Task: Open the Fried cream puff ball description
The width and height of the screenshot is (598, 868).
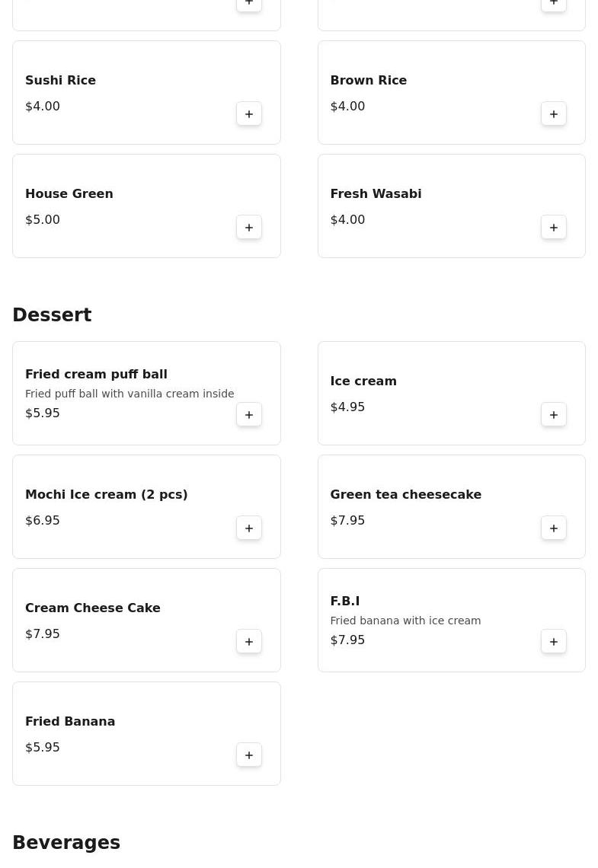Action: click(130, 394)
